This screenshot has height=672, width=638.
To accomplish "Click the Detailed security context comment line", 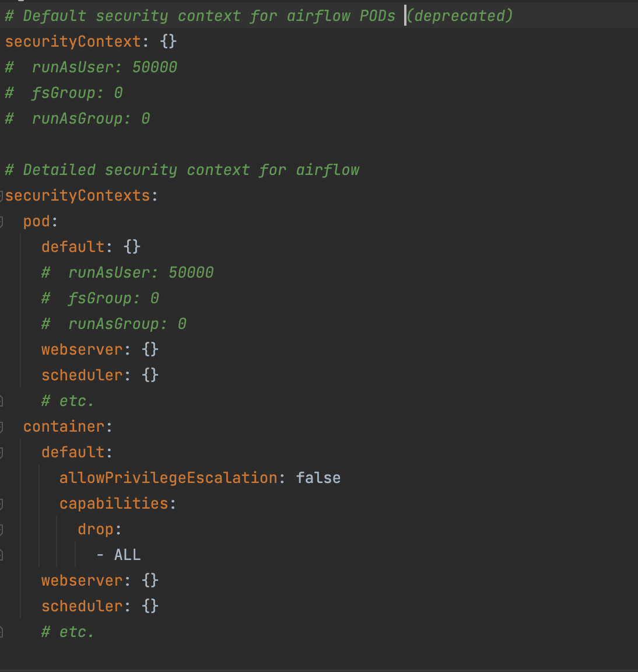I will pyautogui.click(x=181, y=169).
